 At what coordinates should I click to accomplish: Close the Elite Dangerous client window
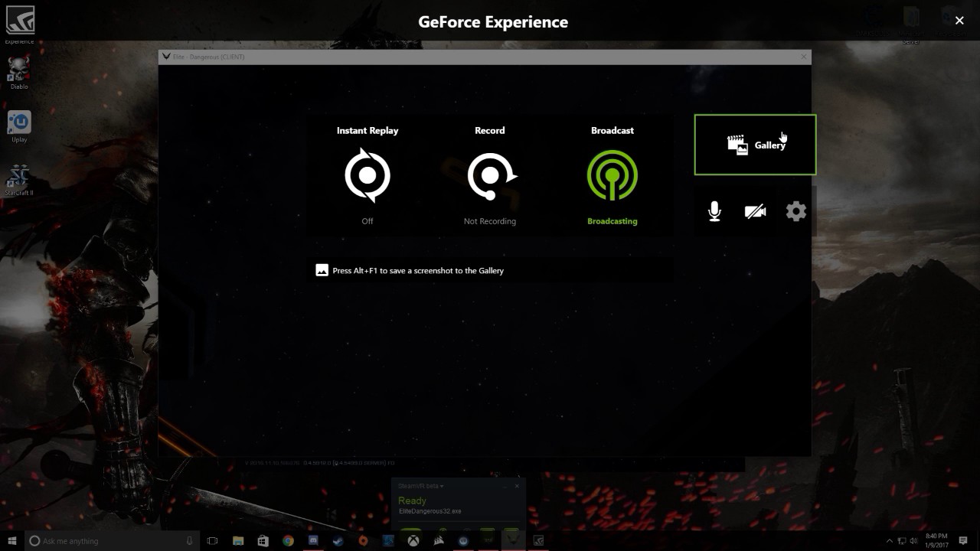(x=803, y=57)
